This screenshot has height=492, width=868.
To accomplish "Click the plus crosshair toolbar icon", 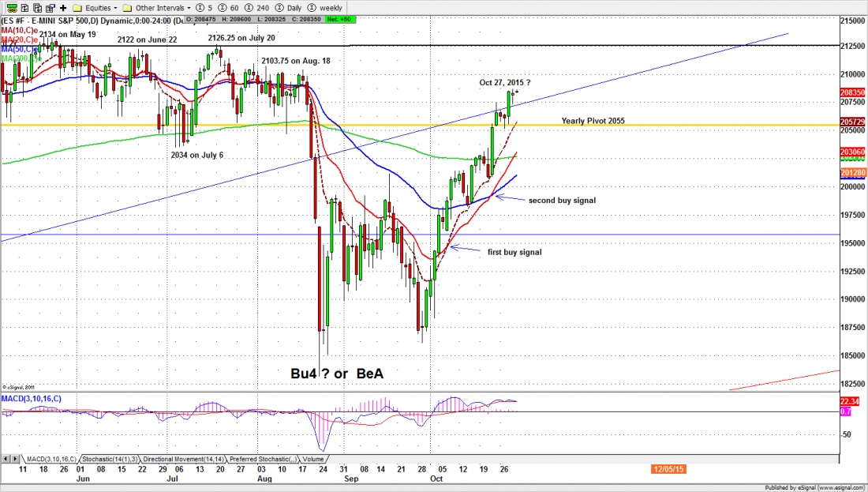I will click(62, 7).
